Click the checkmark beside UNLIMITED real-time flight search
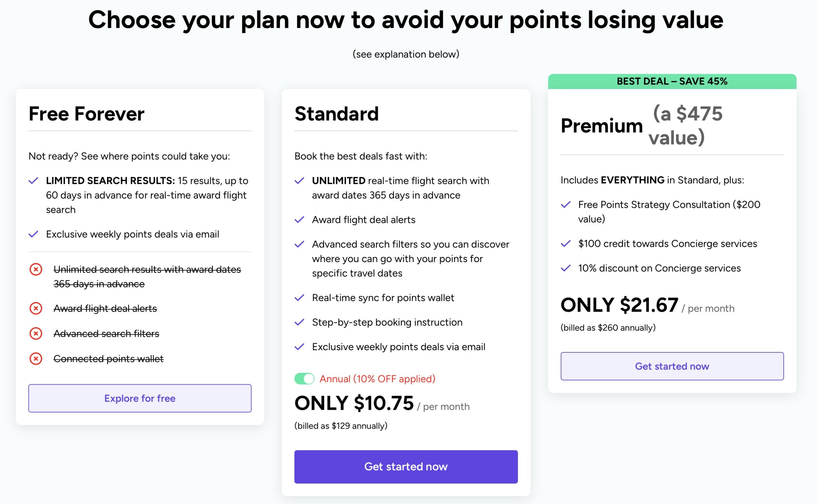The height and width of the screenshot is (504, 818). [x=300, y=180]
